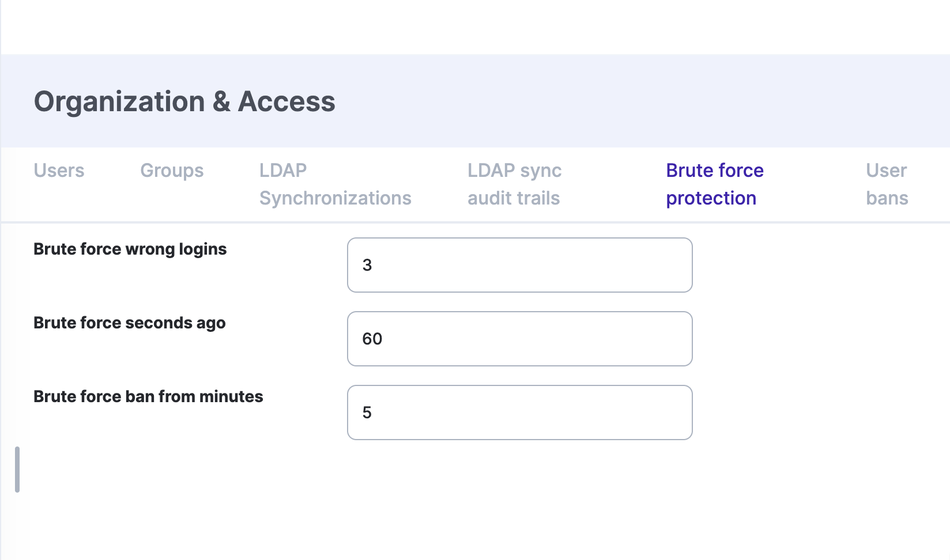Click the 'Brute force seconds ago' label
The image size is (950, 560).
(129, 323)
